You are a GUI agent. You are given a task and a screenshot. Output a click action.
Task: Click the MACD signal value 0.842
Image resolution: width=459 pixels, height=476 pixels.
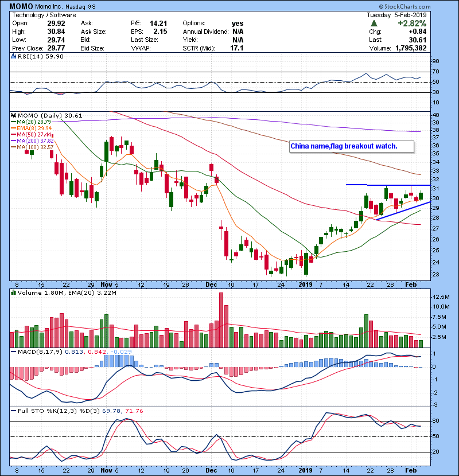[x=96, y=352]
